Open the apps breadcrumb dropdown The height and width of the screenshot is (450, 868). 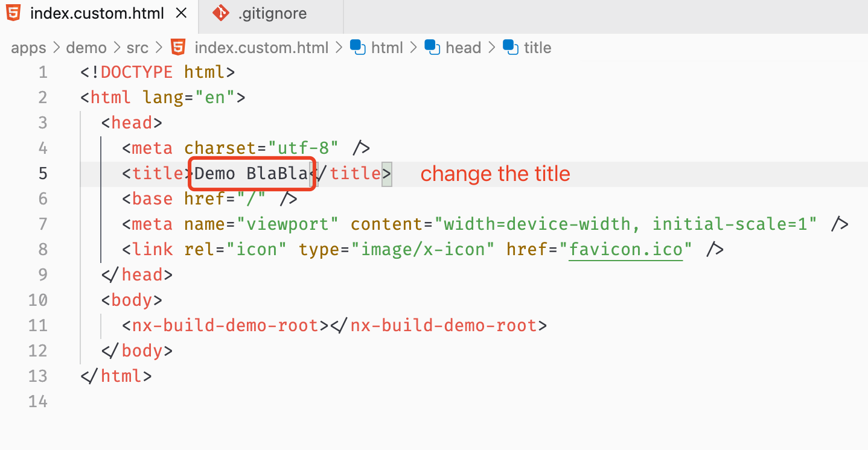pyautogui.click(x=28, y=47)
